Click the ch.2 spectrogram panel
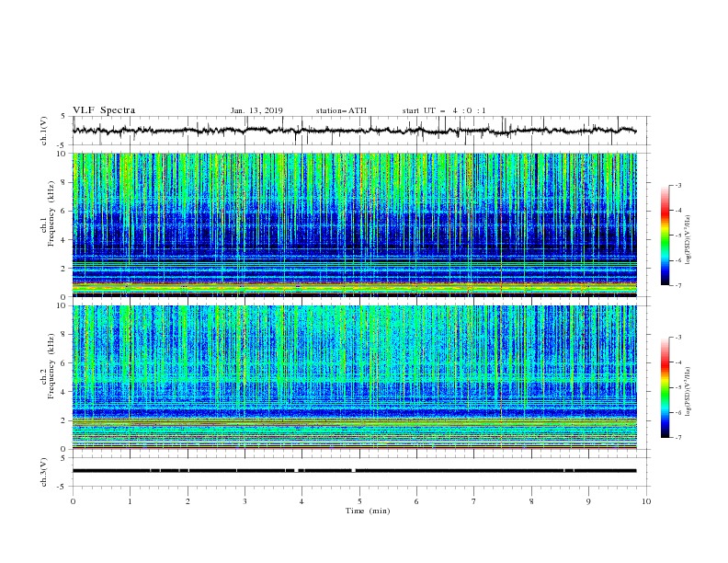The height and width of the screenshot is (563, 728). (355, 377)
